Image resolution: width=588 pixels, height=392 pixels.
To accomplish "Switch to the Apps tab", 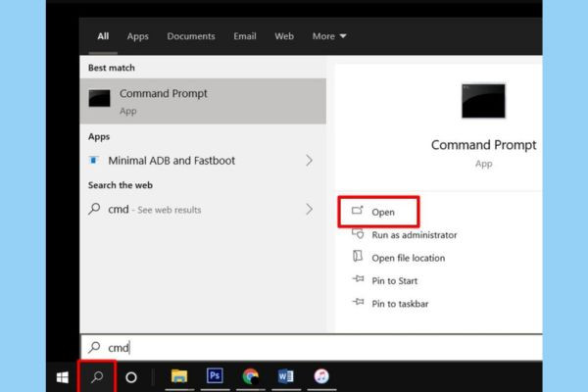I will pyautogui.click(x=137, y=36).
